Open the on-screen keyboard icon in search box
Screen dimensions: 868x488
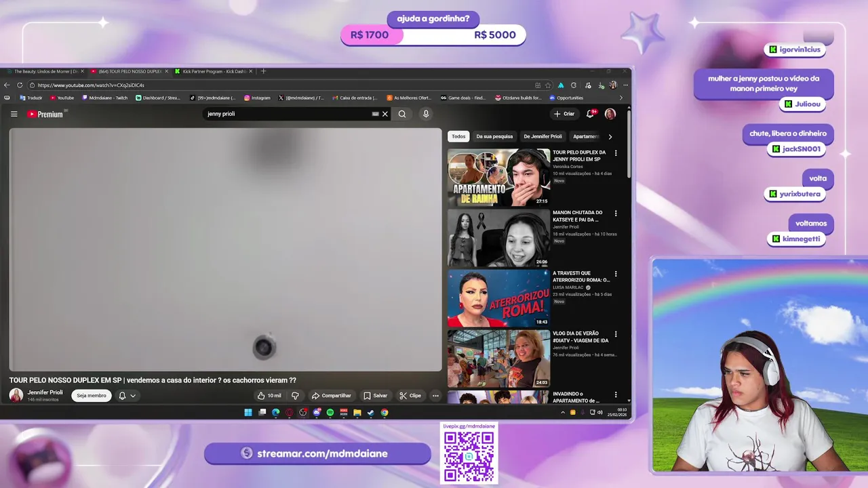tap(375, 114)
